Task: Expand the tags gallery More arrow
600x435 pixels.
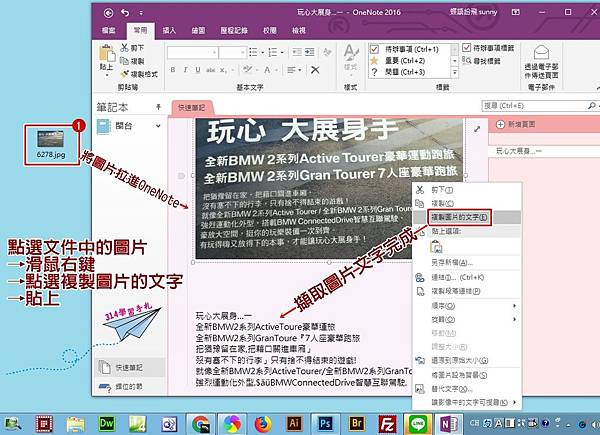Action: coord(455,72)
